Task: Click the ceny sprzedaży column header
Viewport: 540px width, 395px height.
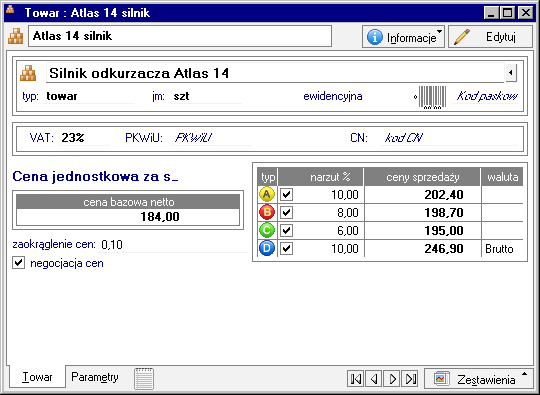Action: click(x=422, y=177)
